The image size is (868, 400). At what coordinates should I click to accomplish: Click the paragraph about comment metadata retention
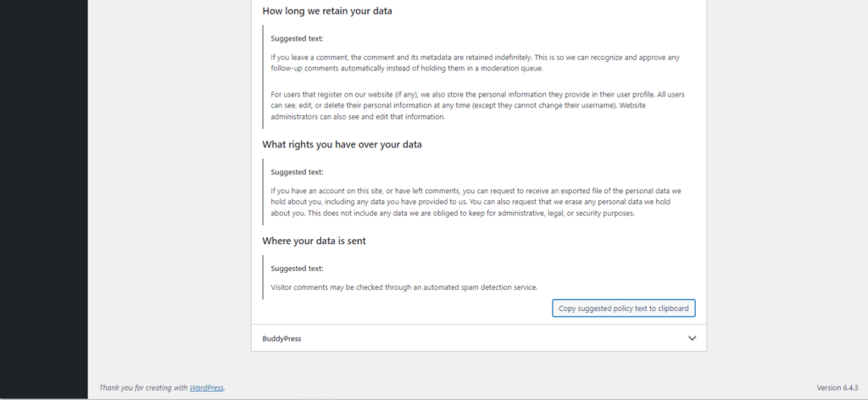(475, 63)
